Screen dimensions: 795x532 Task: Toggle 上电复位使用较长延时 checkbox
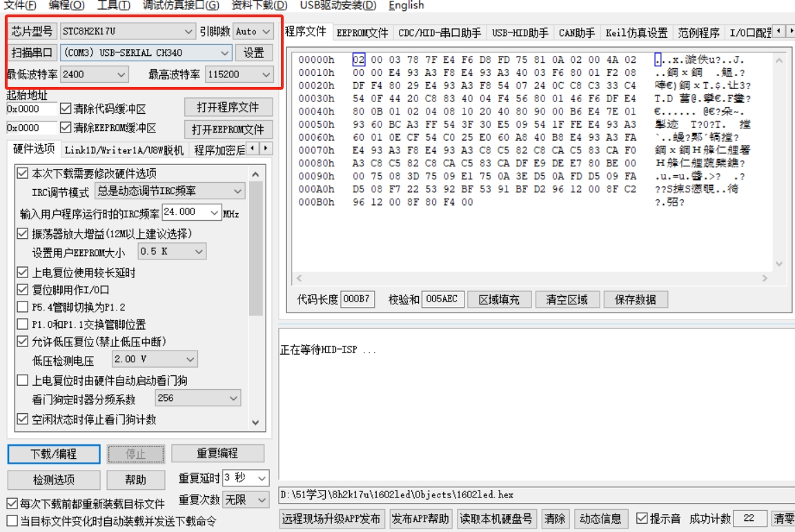click(x=22, y=273)
